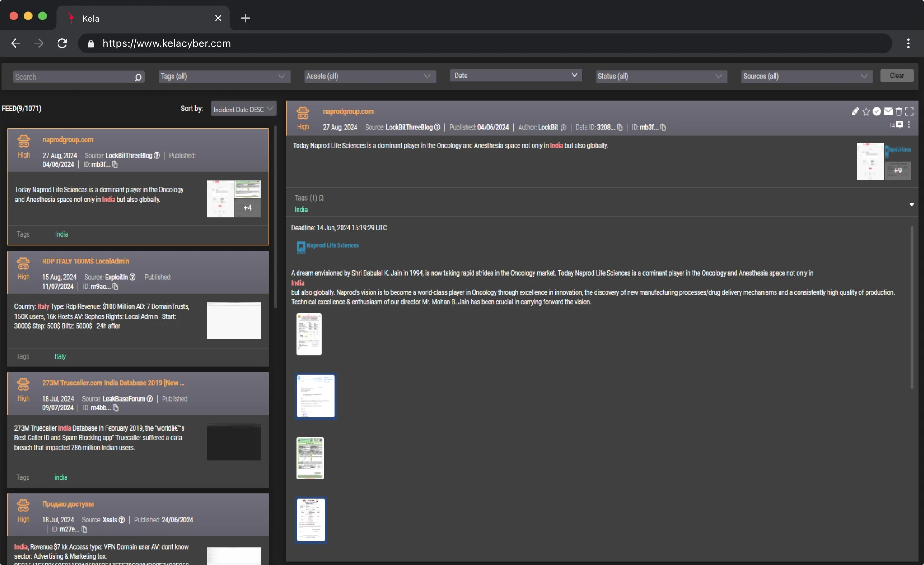
Task: Open the Status (all) filter dropdown
Action: tap(661, 76)
